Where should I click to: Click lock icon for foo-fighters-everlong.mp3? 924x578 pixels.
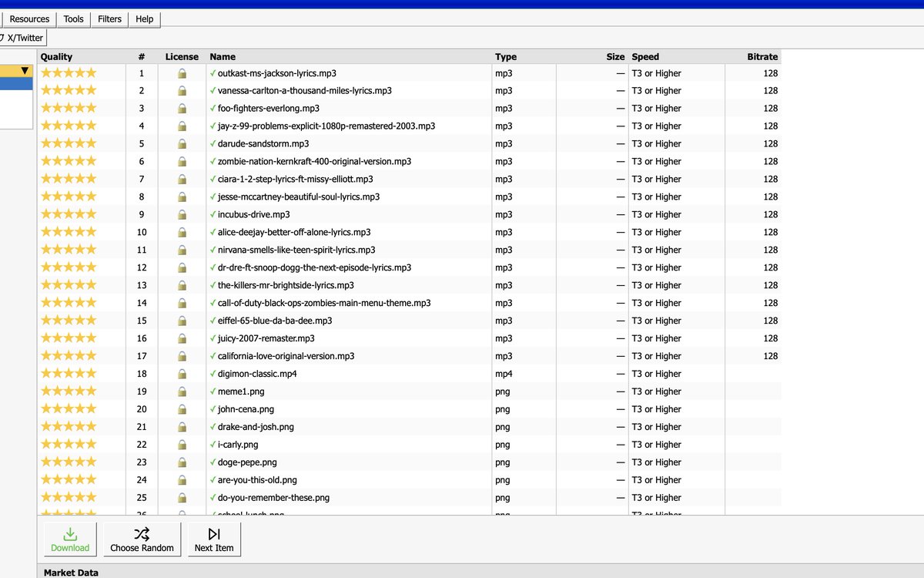coord(182,109)
